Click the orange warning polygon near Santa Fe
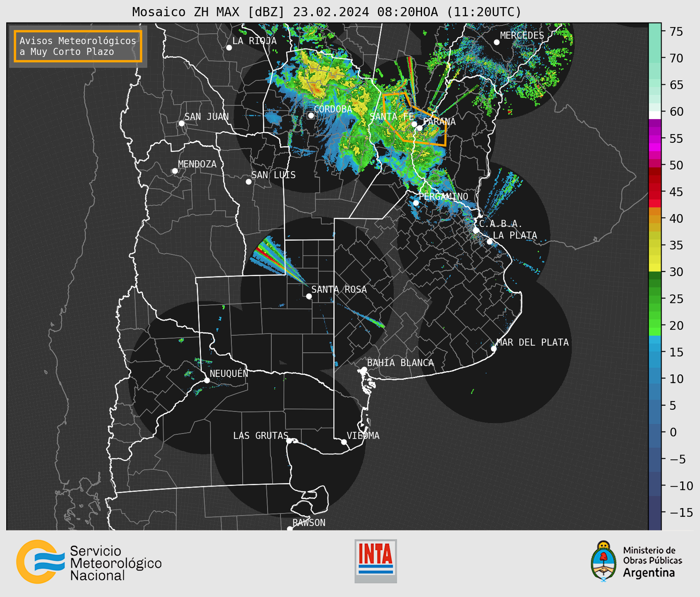 coord(414,119)
